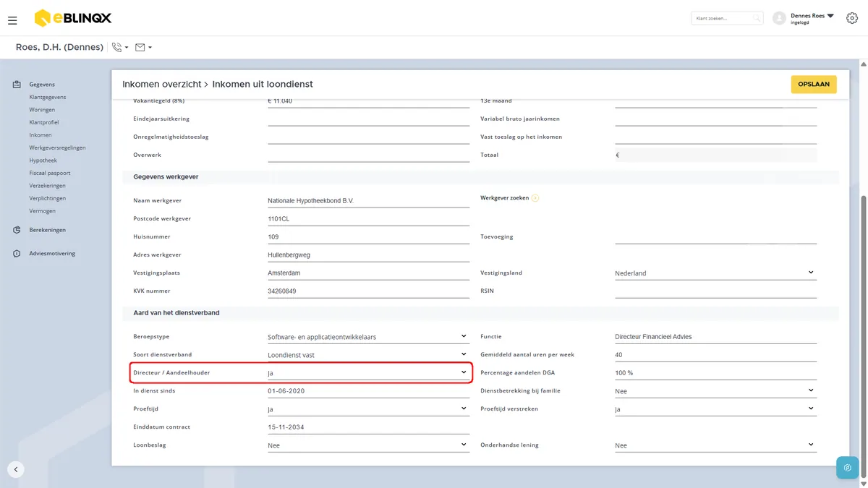The width and height of the screenshot is (868, 488).
Task: Open the Dienstbetrekking bij familie dropdown
Action: pyautogui.click(x=715, y=391)
